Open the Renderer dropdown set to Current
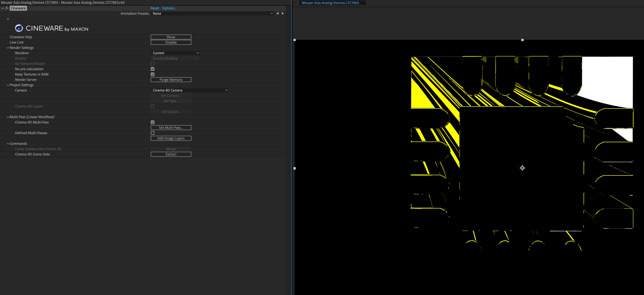This screenshot has width=644, height=295. pos(176,53)
